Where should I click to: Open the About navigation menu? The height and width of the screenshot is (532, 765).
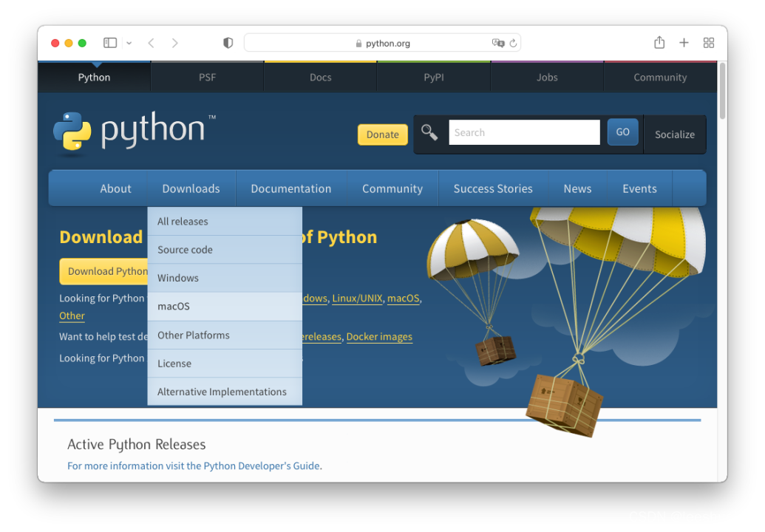(x=115, y=188)
